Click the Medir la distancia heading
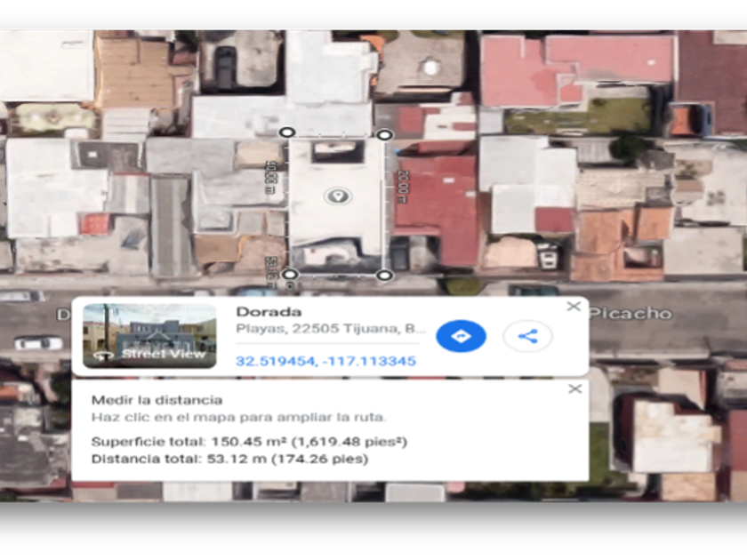 [x=157, y=400]
